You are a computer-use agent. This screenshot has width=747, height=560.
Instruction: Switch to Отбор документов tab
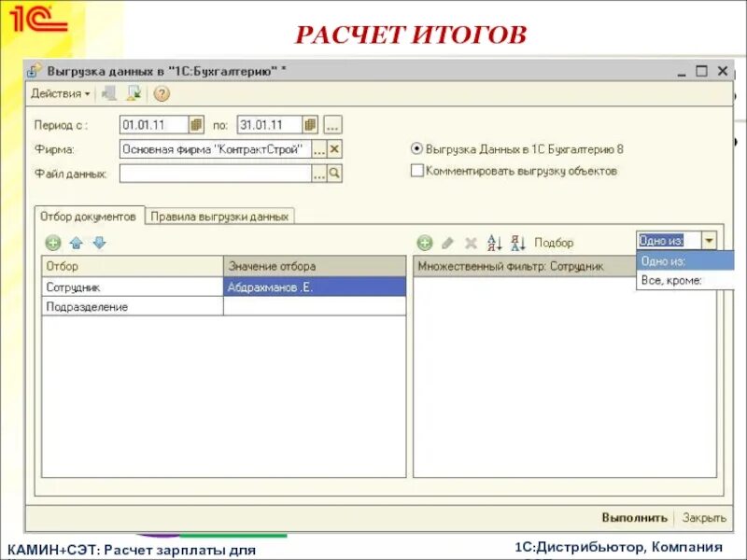click(x=88, y=217)
